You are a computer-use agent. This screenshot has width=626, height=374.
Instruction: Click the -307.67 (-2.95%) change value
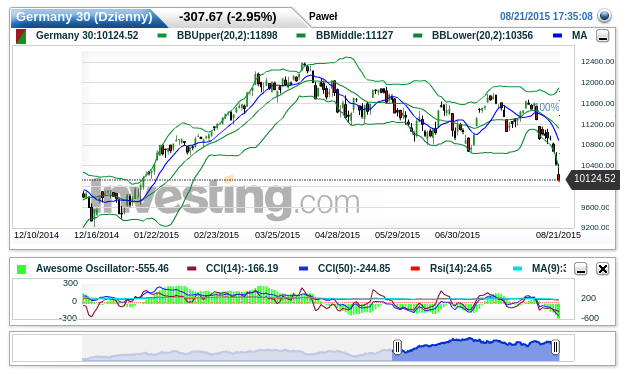coord(228,17)
